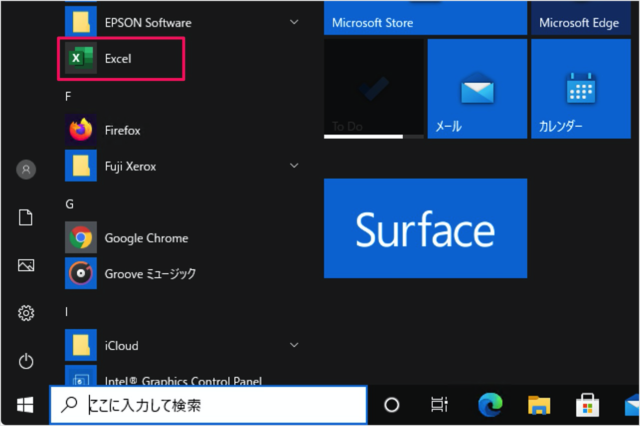Open Documents from the Start sidebar
The height and width of the screenshot is (426, 640).
coord(26,217)
